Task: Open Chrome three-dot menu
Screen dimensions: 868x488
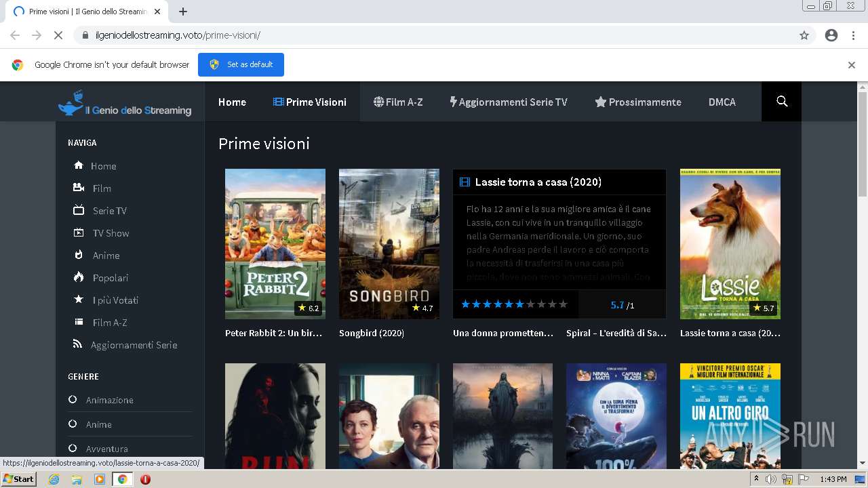Action: point(853,35)
